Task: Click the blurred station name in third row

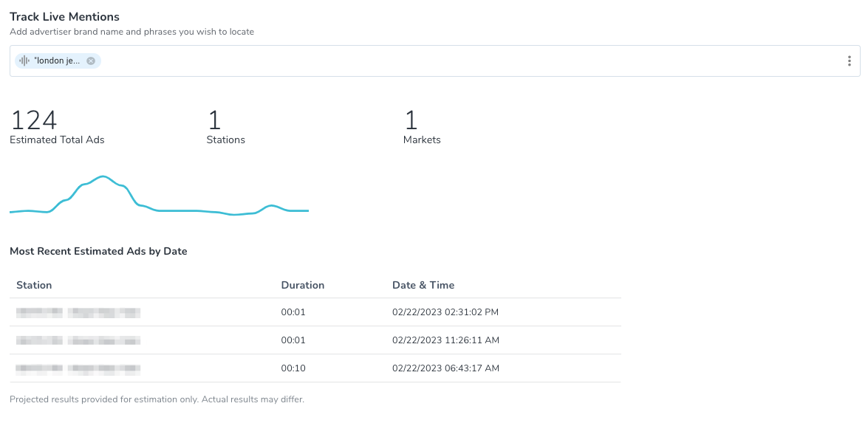Action: pyautogui.click(x=78, y=368)
